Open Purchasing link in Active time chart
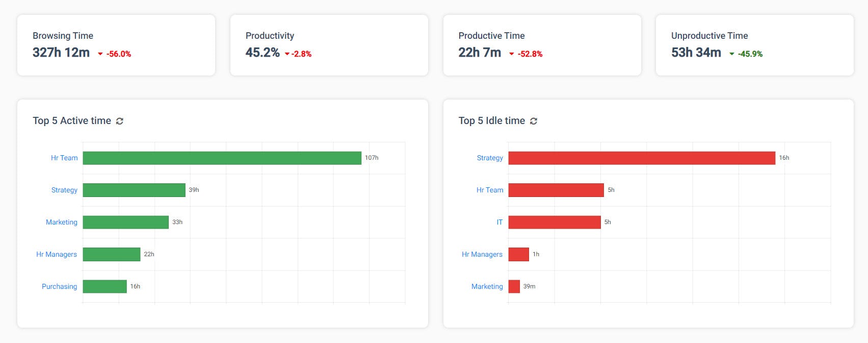 [x=59, y=286]
